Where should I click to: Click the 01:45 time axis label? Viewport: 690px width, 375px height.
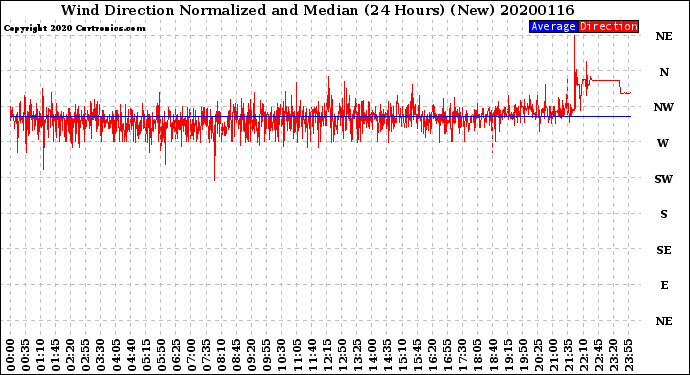point(56,355)
